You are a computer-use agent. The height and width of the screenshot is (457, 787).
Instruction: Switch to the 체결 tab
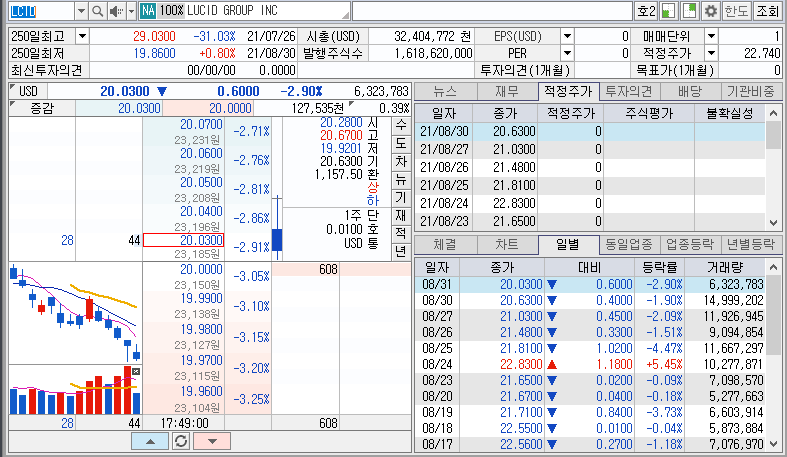click(x=445, y=244)
